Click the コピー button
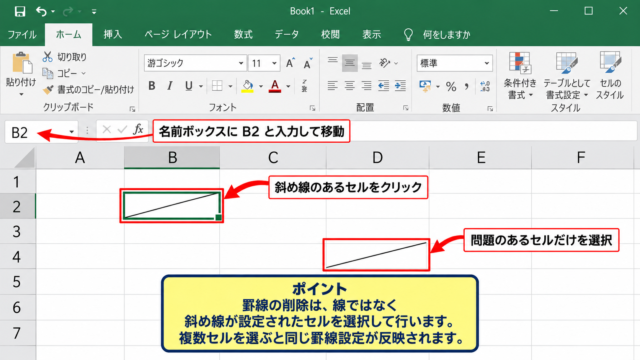This screenshot has width=640, height=360. click(x=60, y=73)
